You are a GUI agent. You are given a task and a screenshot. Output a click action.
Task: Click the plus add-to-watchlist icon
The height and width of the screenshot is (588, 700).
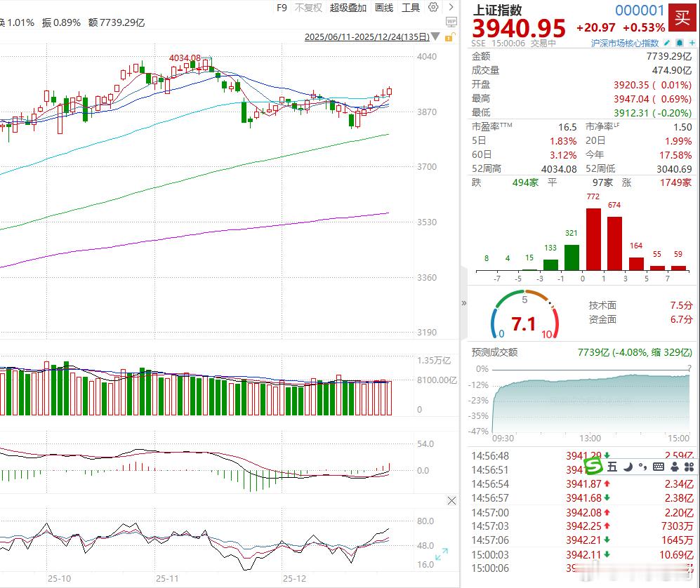pos(692,43)
